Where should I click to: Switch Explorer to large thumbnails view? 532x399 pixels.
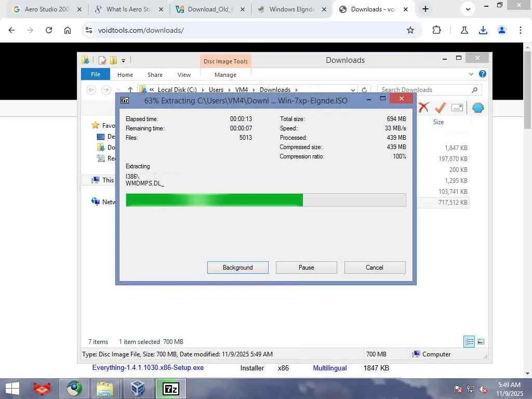point(481,341)
